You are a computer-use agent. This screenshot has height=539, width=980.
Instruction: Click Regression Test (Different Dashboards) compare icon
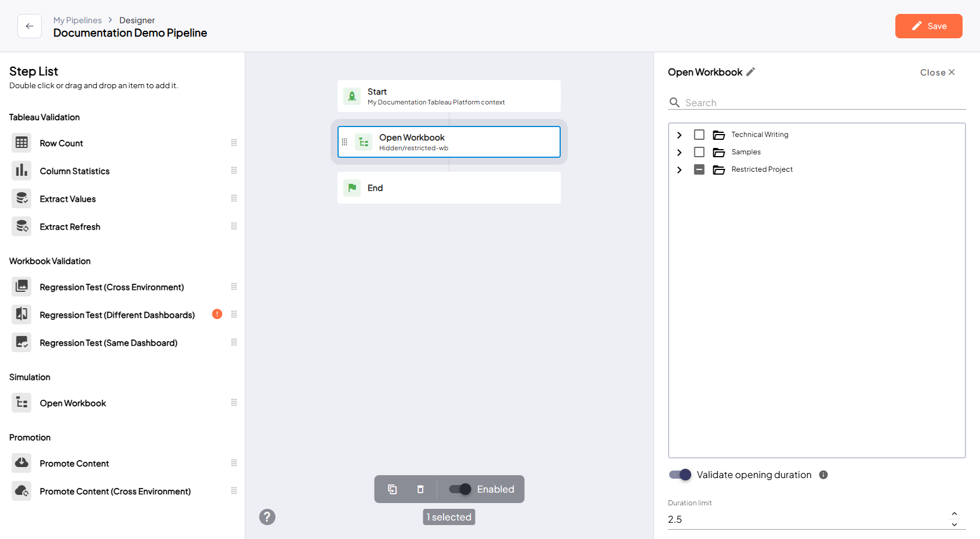(x=21, y=314)
